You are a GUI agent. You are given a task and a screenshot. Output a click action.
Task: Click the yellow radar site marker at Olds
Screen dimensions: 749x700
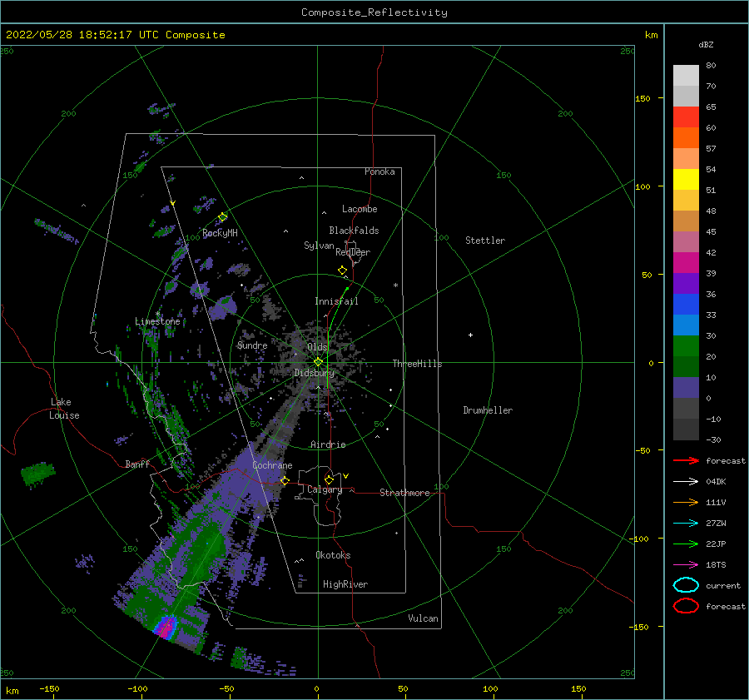coord(318,362)
